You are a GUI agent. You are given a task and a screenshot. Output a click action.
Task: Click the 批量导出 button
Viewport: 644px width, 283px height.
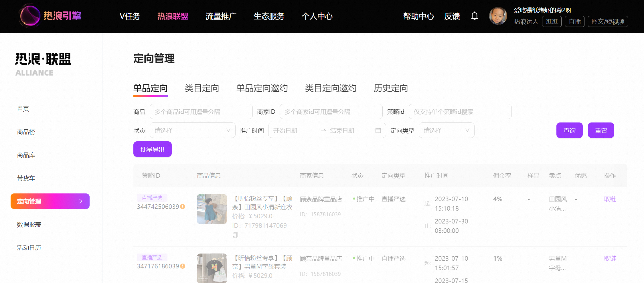(x=152, y=149)
